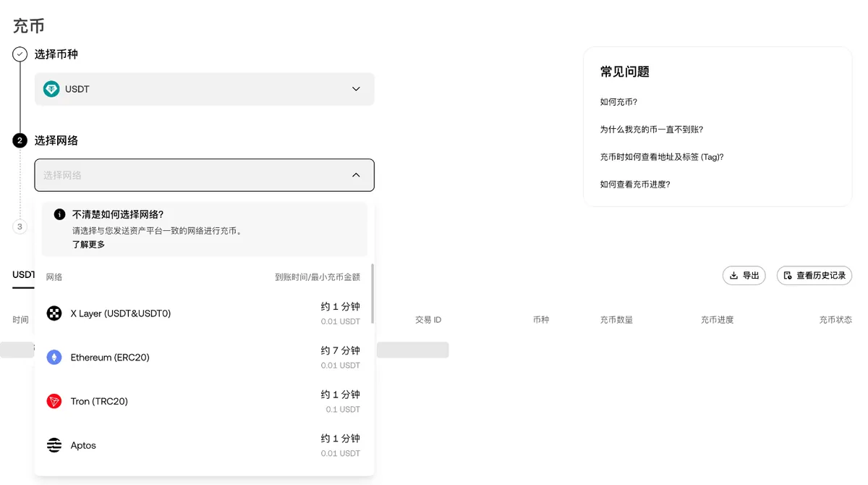The width and height of the screenshot is (868, 485).
Task: Click the history icon in 查看历史记录
Action: [x=788, y=276]
